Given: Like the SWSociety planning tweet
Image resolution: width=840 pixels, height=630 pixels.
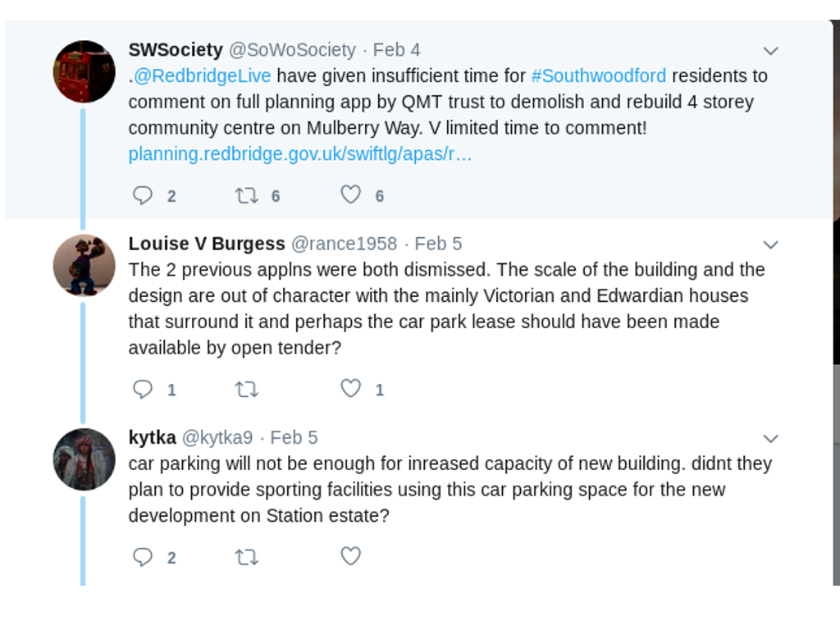Looking at the screenshot, I should click(351, 194).
